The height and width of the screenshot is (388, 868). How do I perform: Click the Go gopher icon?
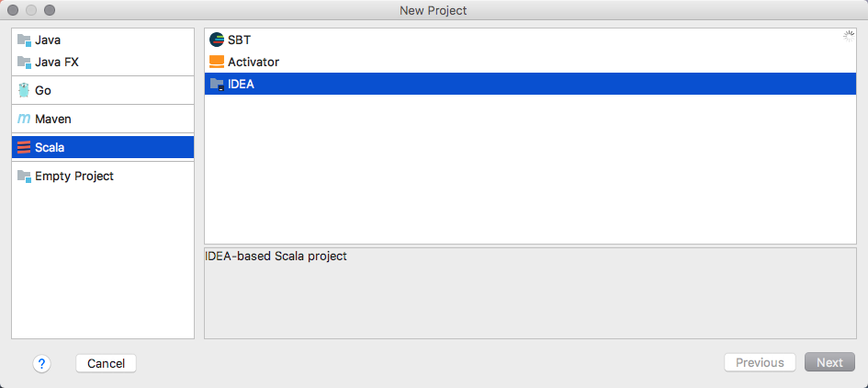[x=24, y=90]
